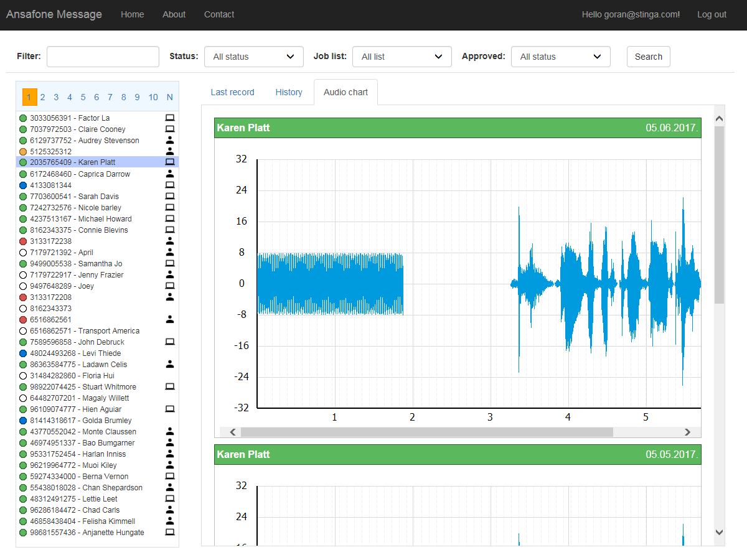Click orange status dot for 5125325312
The image size is (747, 560).
click(x=23, y=152)
